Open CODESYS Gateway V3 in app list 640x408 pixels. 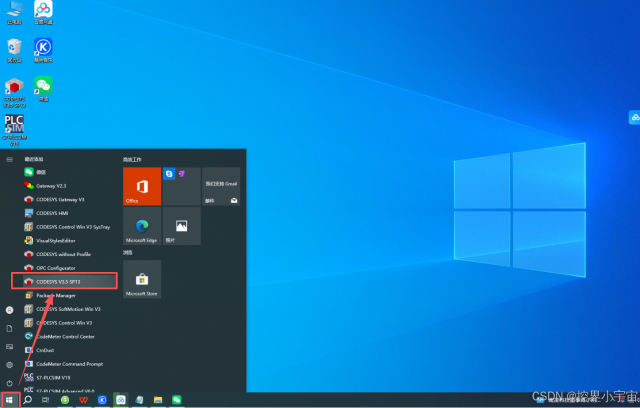tap(62, 199)
